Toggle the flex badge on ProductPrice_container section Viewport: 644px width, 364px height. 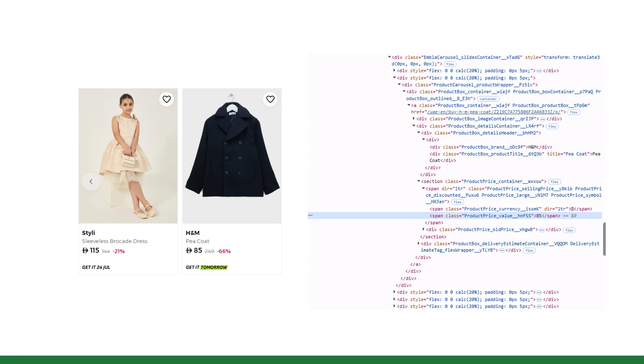[x=554, y=182]
